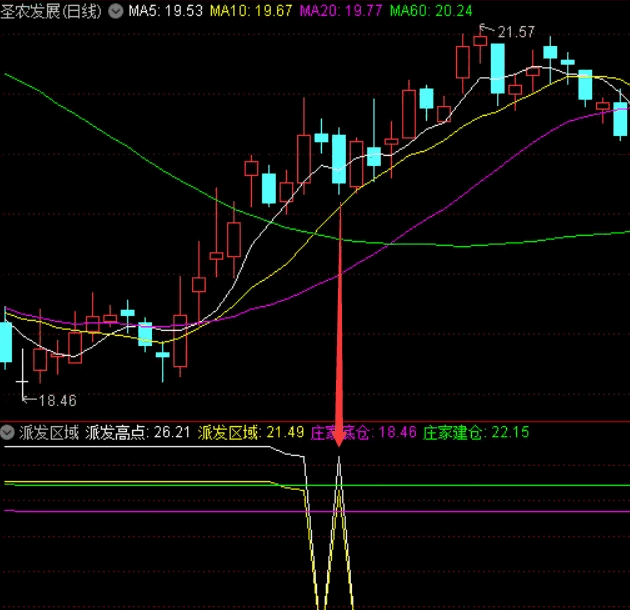630x610 pixels.
Task: Select the MA5: 19.53 label
Action: coord(166,11)
